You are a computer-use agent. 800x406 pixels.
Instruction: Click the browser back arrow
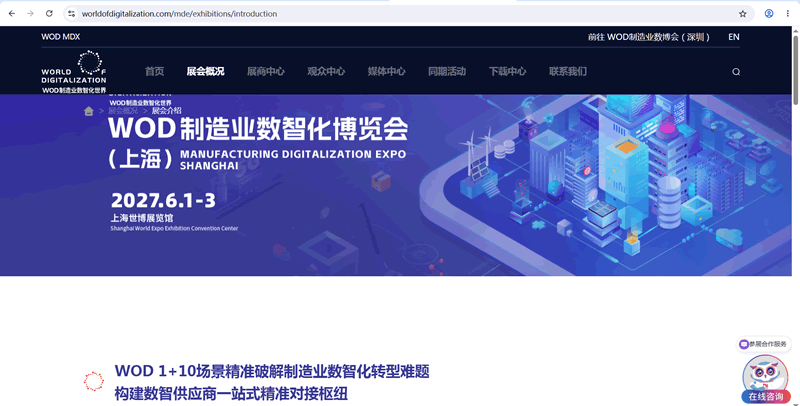[x=12, y=14]
